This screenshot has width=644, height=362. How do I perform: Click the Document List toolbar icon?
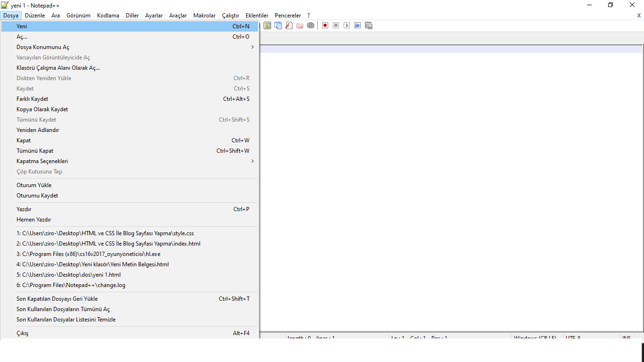(x=278, y=25)
